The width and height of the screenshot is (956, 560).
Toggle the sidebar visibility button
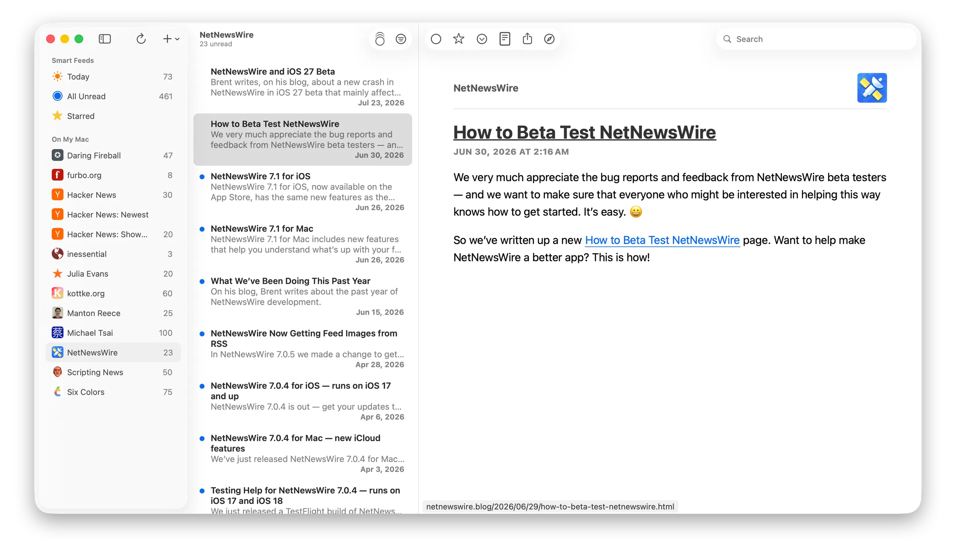105,39
